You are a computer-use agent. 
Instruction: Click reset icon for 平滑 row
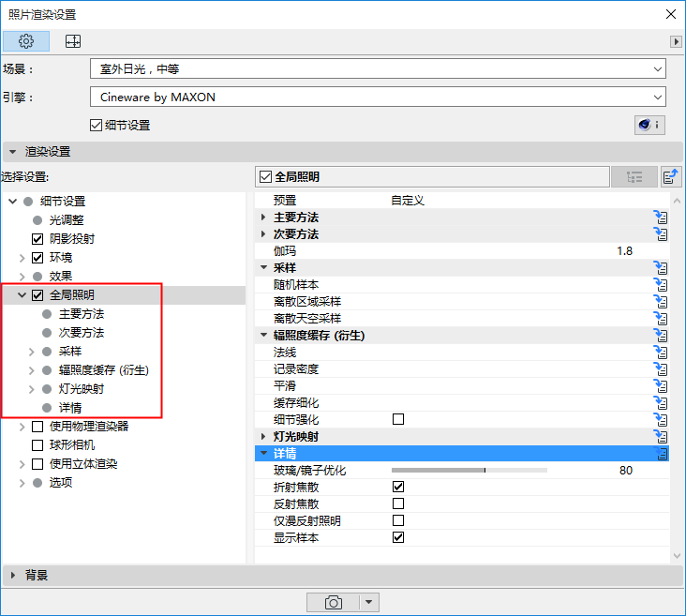661,385
